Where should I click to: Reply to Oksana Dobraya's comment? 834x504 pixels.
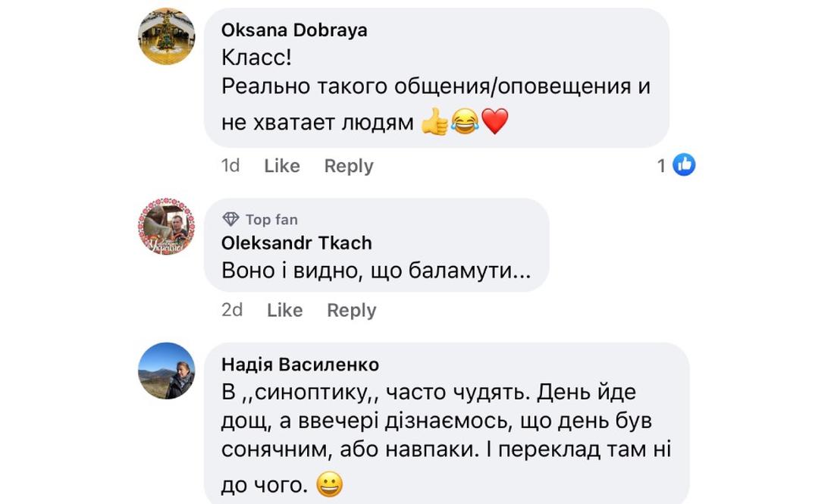[x=348, y=165]
